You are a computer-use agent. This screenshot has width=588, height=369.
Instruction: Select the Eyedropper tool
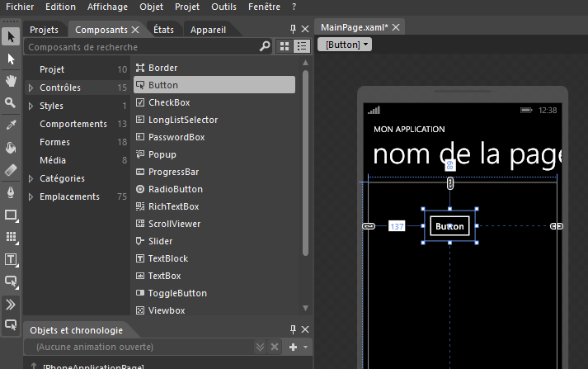pos(11,125)
